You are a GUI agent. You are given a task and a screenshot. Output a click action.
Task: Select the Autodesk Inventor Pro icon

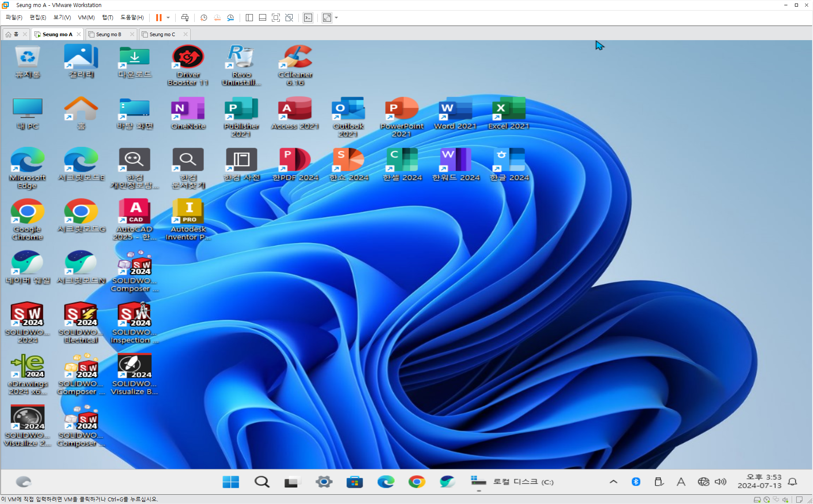[188, 220]
